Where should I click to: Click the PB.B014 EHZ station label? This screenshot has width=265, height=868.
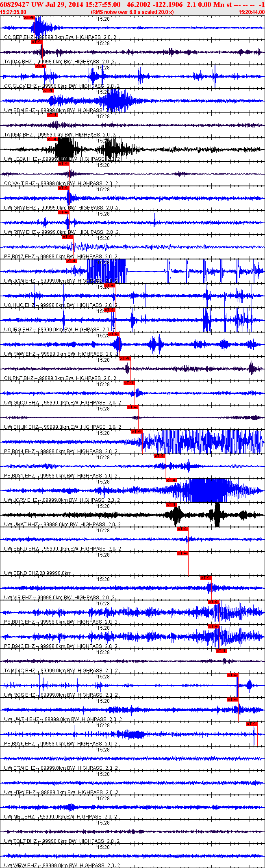(x=61, y=451)
